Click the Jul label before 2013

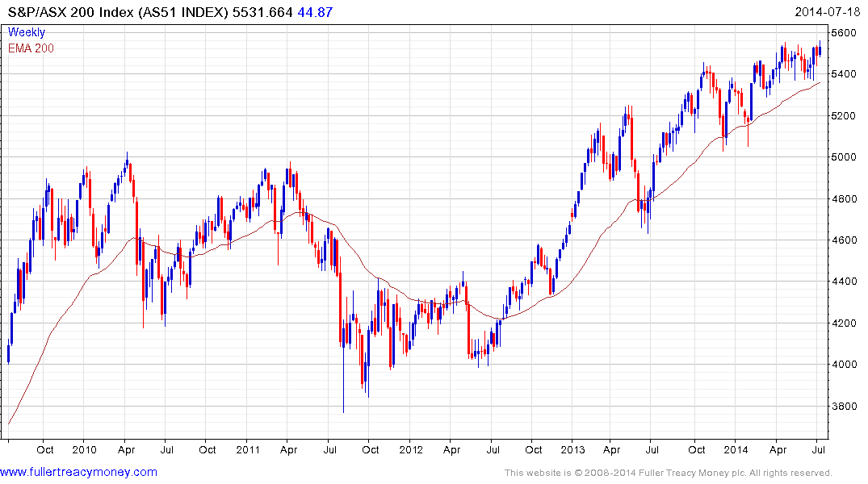(x=492, y=449)
